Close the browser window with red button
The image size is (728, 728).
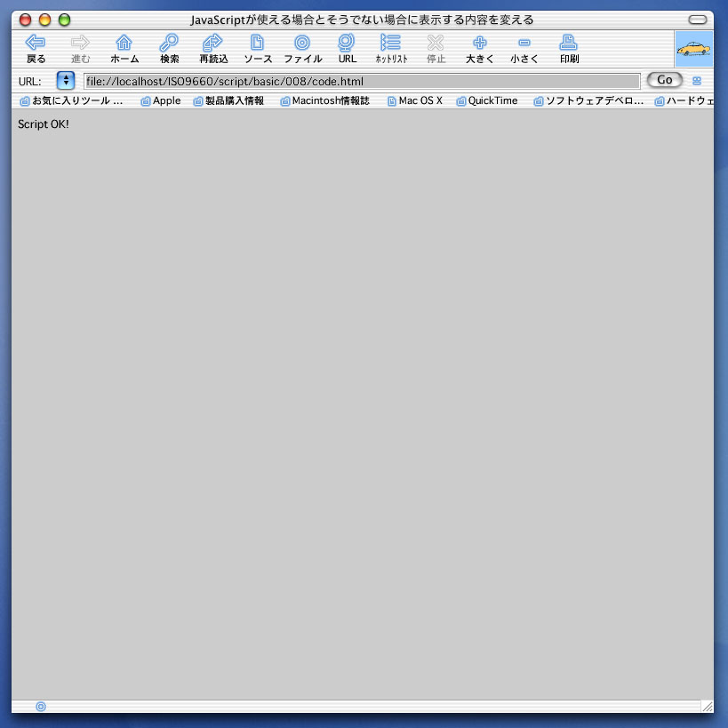(x=25, y=20)
